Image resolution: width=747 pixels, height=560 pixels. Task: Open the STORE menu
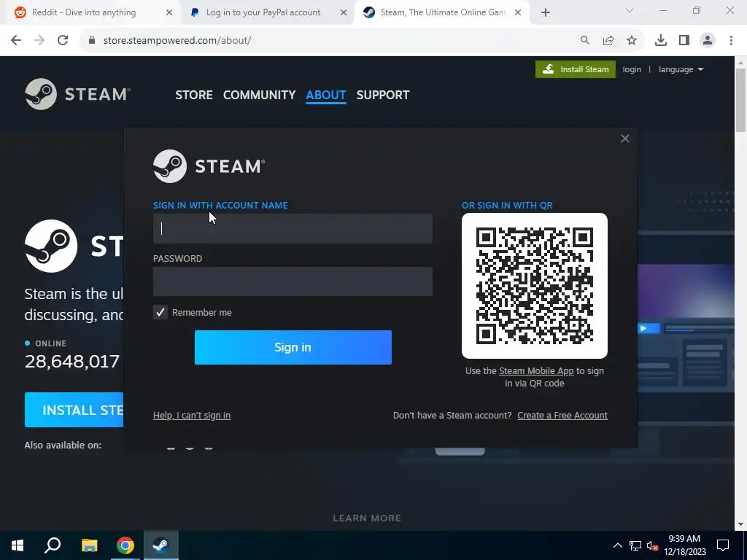(x=194, y=95)
